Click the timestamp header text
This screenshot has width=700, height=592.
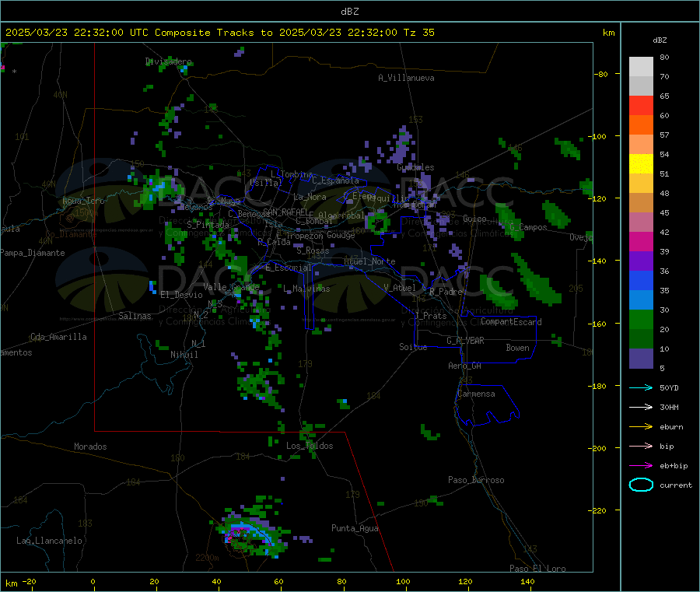point(219,33)
